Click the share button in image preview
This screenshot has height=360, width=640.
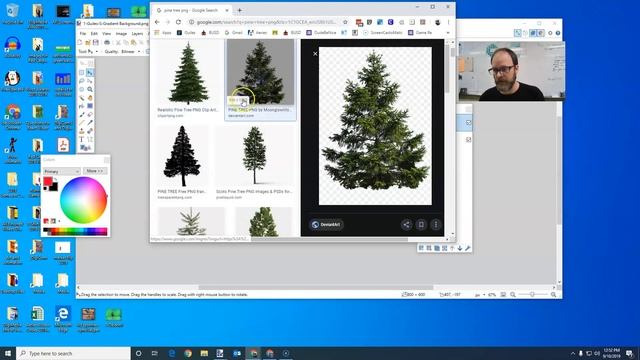tap(406, 224)
